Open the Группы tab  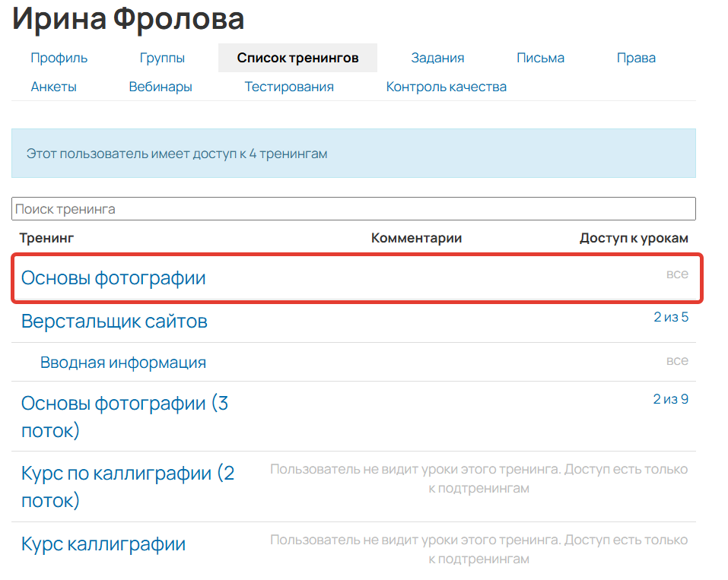pos(161,57)
